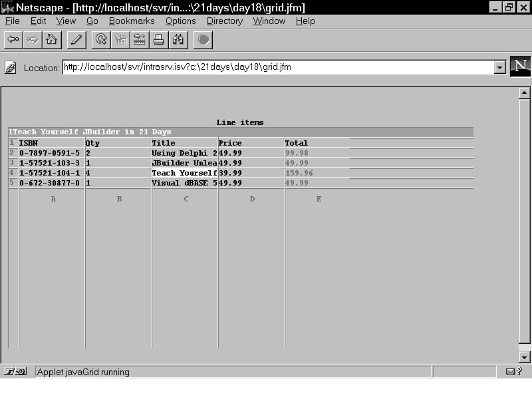Click the Total header cell
The image size is (532, 399).
click(x=317, y=143)
